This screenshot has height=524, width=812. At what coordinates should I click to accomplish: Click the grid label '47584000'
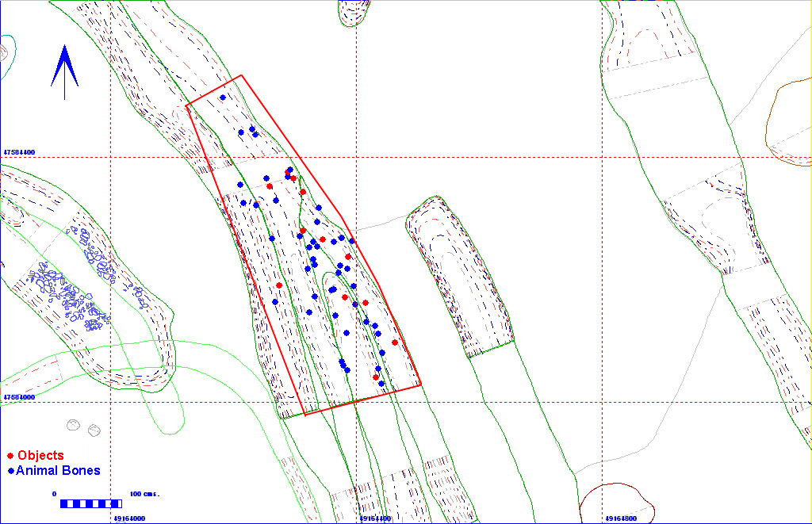tap(19, 397)
